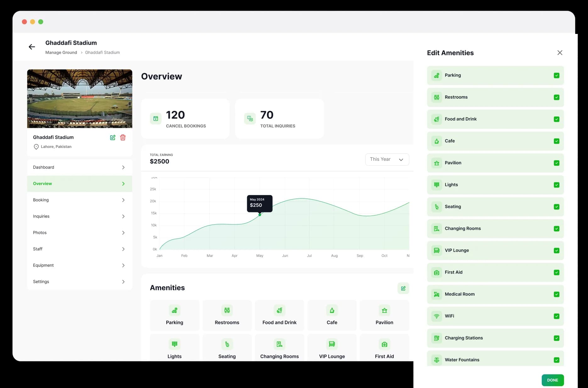This screenshot has width=588, height=388.
Task: Open the This Year period dropdown
Action: 387,159
